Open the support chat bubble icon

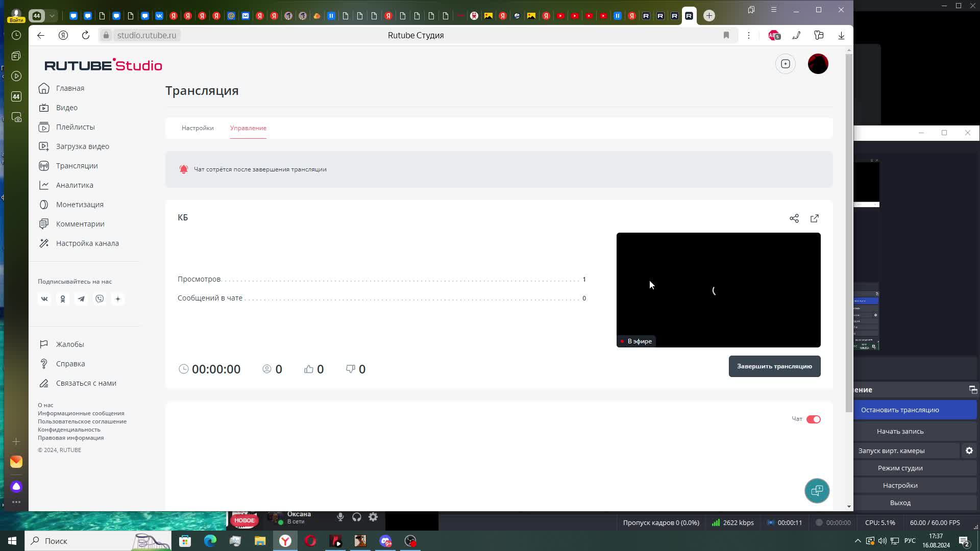click(817, 491)
